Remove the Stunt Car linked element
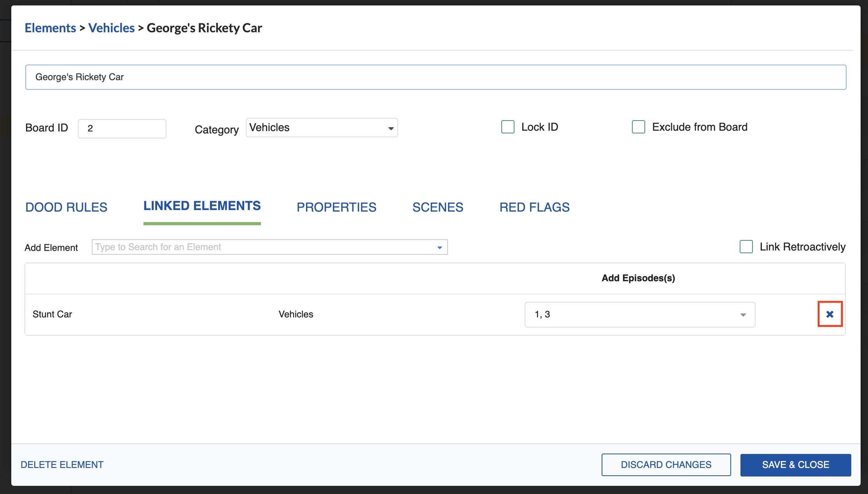Screen dimensions: 868x494 829,314
